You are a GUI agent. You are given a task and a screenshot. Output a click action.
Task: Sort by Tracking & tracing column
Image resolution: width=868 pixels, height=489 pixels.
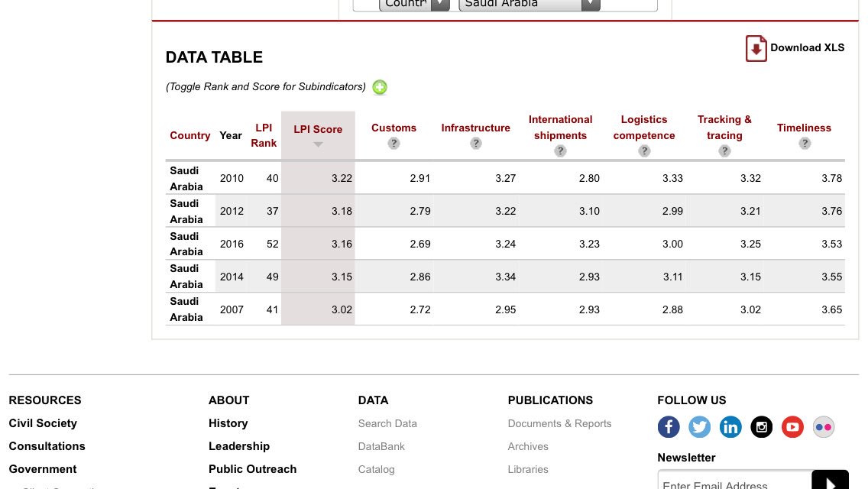pos(724,128)
